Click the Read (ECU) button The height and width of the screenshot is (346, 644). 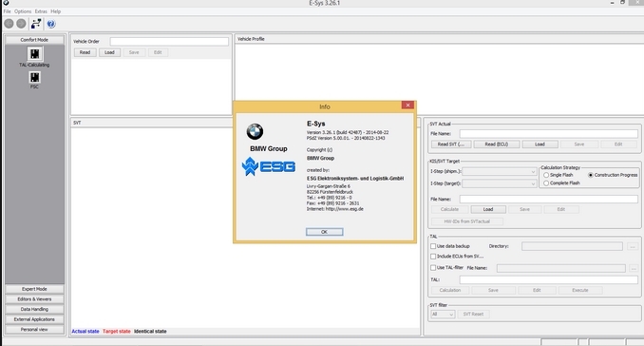pyautogui.click(x=497, y=144)
